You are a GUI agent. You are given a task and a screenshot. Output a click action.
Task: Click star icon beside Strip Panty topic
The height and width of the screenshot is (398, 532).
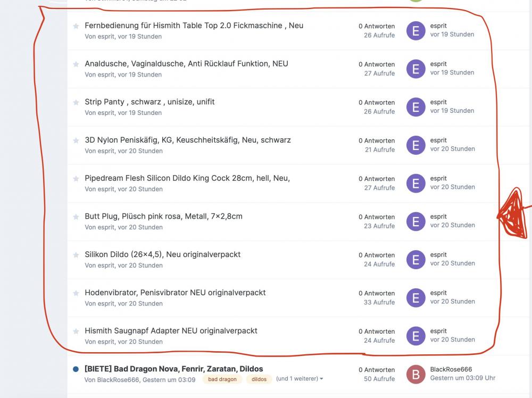[x=76, y=102]
